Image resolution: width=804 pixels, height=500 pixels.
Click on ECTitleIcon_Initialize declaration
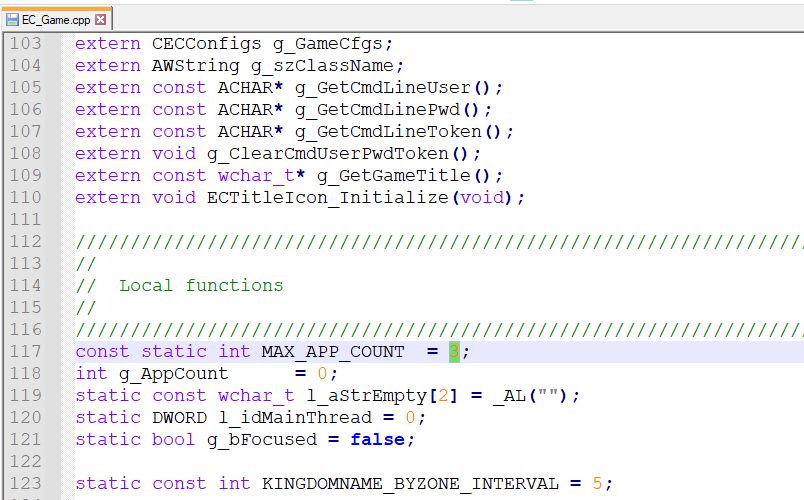pyautogui.click(x=328, y=198)
